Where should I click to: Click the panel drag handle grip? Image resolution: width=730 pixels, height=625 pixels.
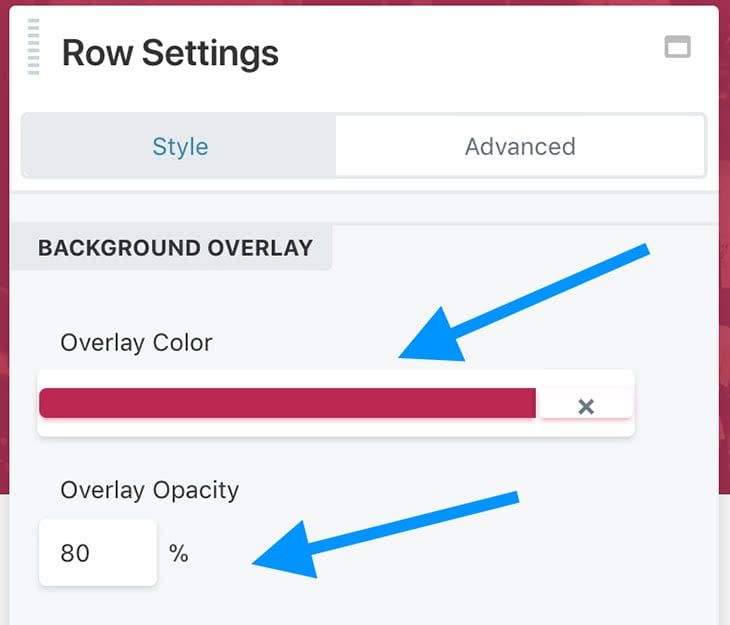(34, 46)
